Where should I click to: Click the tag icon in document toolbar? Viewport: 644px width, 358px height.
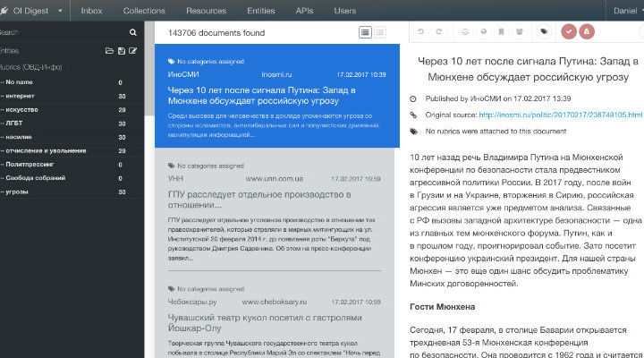pyautogui.click(x=543, y=31)
